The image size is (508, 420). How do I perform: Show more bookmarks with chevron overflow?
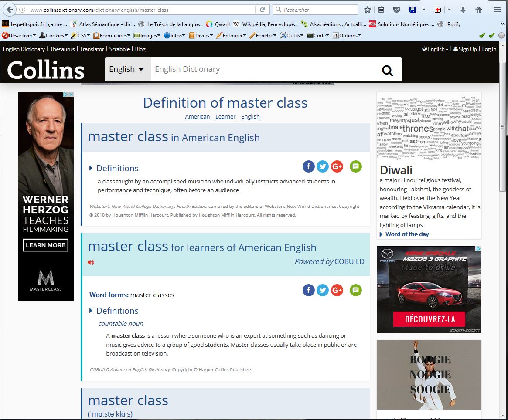[503, 24]
